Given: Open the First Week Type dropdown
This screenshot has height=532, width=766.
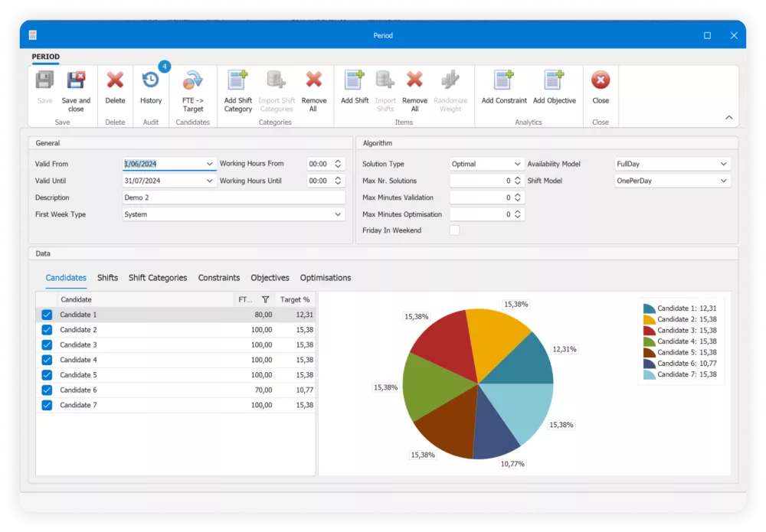Looking at the screenshot, I should click(x=338, y=214).
